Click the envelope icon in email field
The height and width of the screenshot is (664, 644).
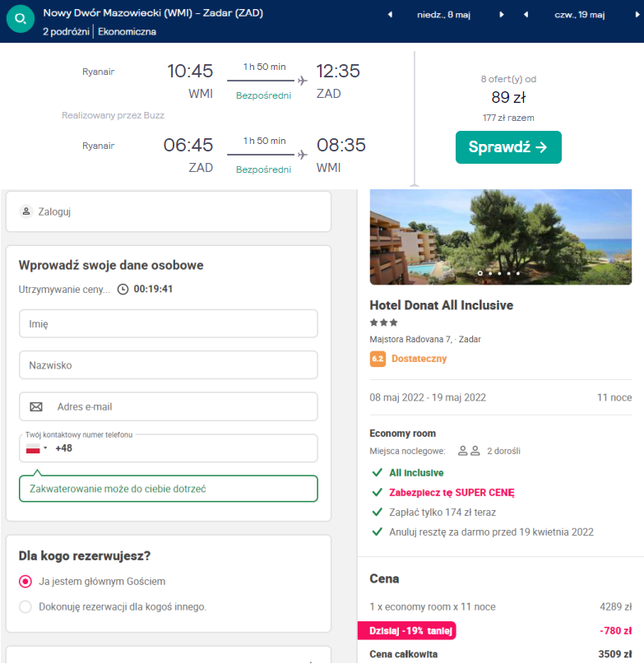point(36,406)
